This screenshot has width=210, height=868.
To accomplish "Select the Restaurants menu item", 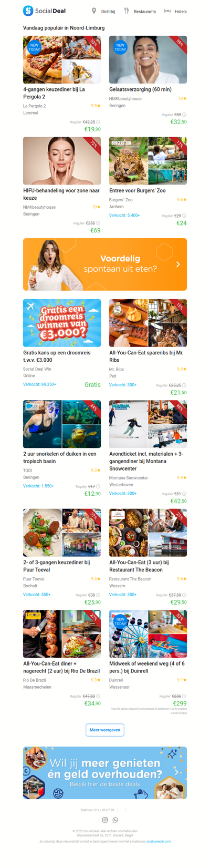I will pyautogui.click(x=145, y=12).
